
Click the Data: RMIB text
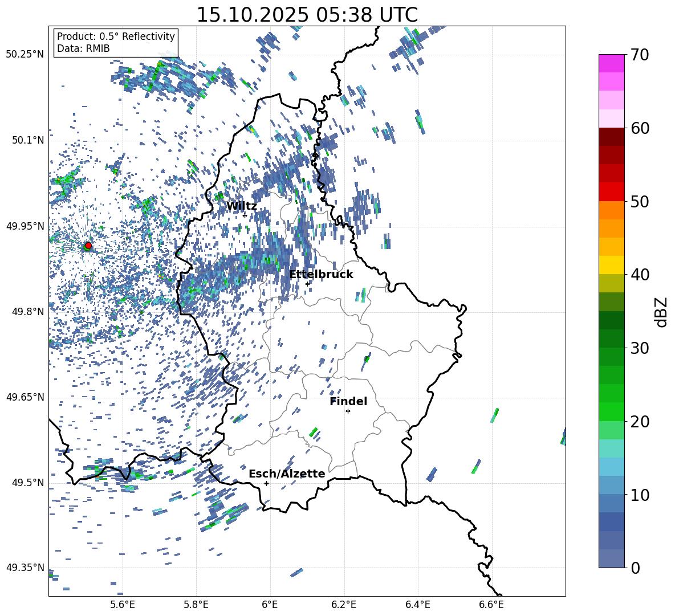(x=83, y=48)
